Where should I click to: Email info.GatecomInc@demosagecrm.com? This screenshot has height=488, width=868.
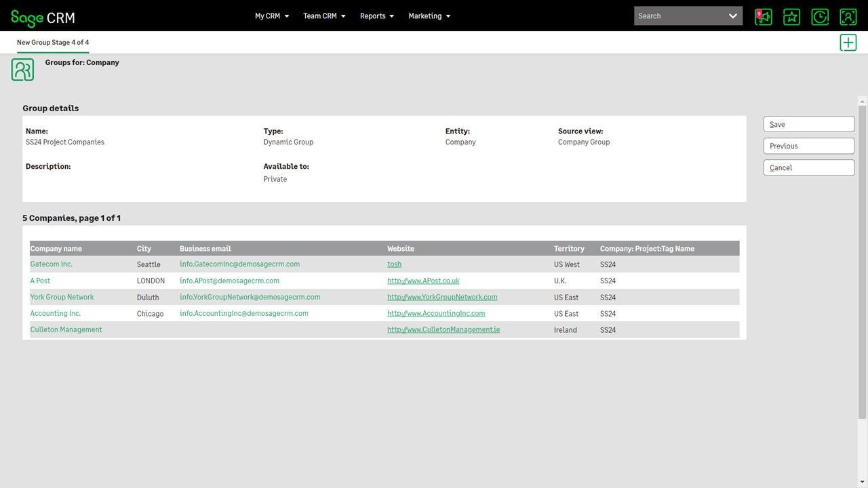(x=239, y=264)
